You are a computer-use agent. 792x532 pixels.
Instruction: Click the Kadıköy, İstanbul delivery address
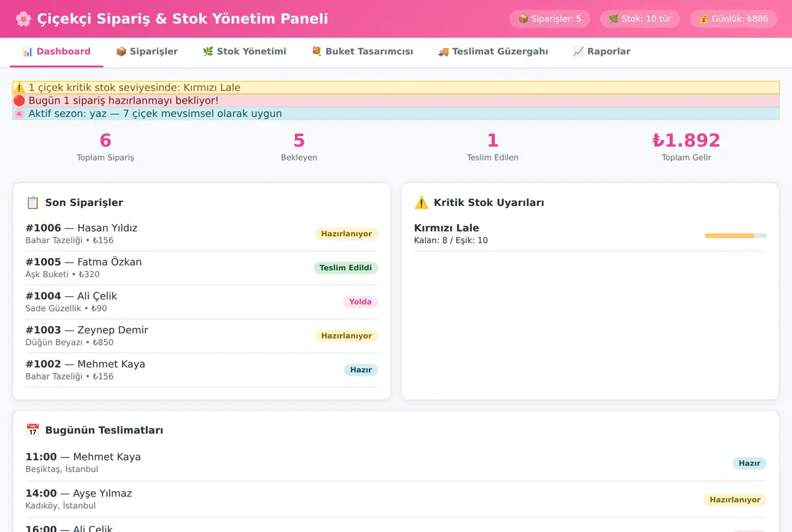(61, 506)
